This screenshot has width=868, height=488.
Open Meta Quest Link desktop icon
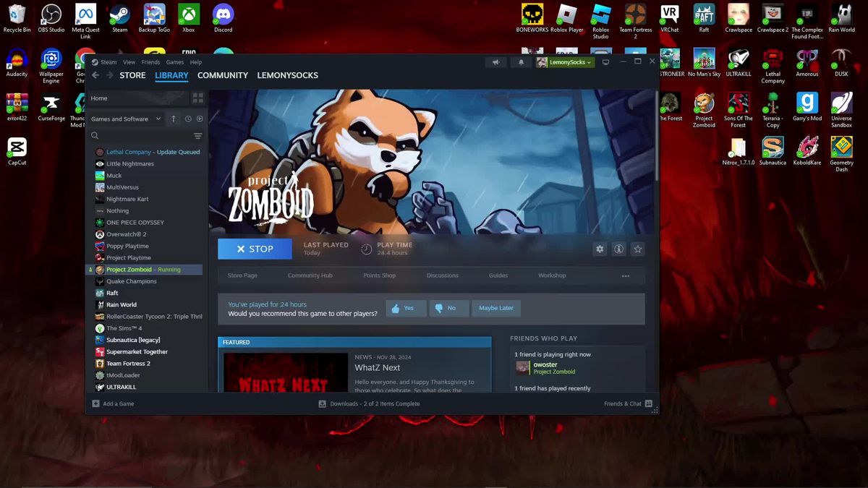[x=85, y=21]
